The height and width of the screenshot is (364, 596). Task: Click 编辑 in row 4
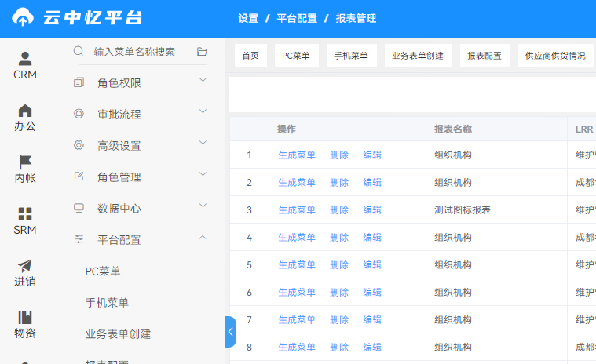tap(372, 237)
